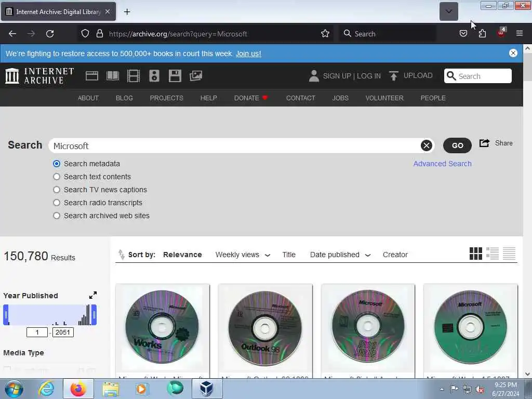
Task: Show site tracking protection shield
Action: pyautogui.click(x=85, y=34)
